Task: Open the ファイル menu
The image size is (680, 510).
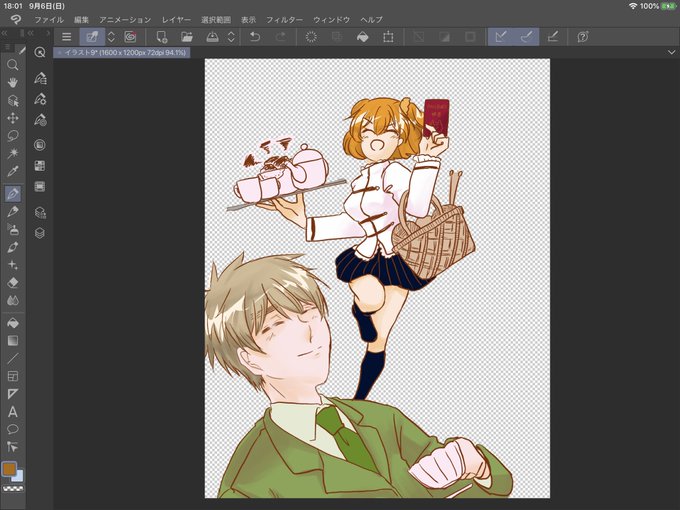Action: [49, 20]
